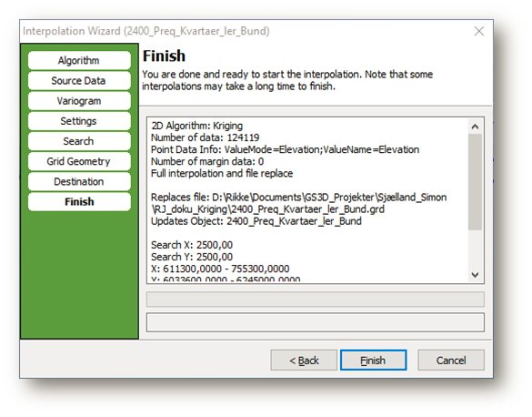
Task: Open the Grid Geometry step
Action: (79, 161)
